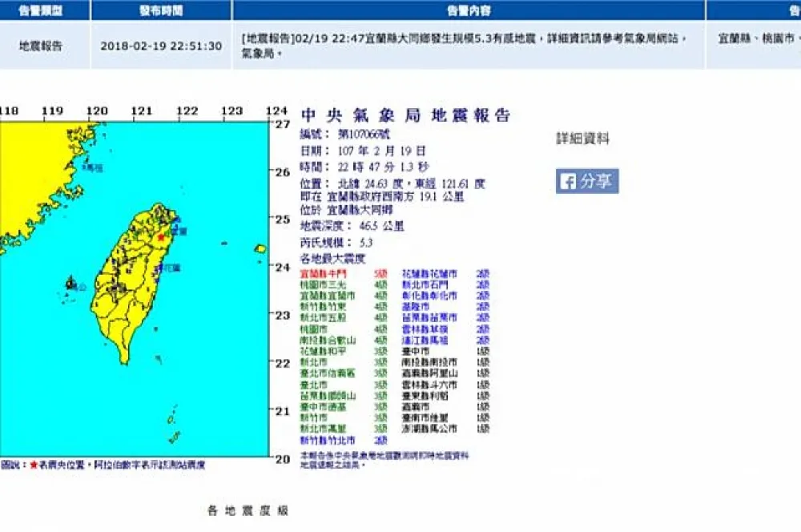Click the 嘉義縣阿里山 1級 entry
Screen dimensions: 801x532
[445, 373]
